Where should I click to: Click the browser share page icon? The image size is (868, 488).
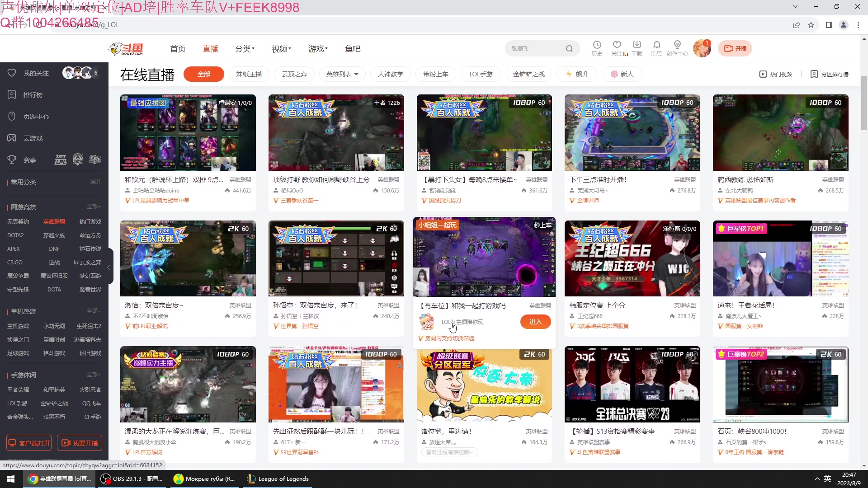pyautogui.click(x=796, y=25)
